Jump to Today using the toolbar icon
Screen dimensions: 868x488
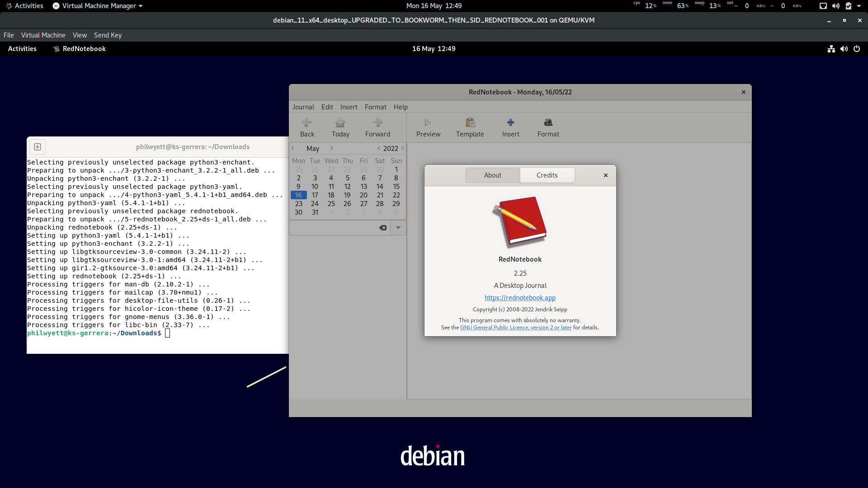coord(340,127)
